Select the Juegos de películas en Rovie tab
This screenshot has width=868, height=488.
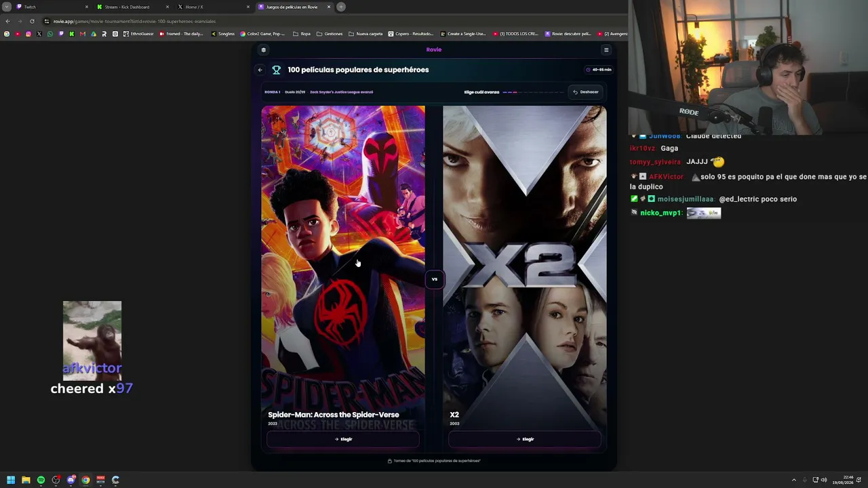294,7
